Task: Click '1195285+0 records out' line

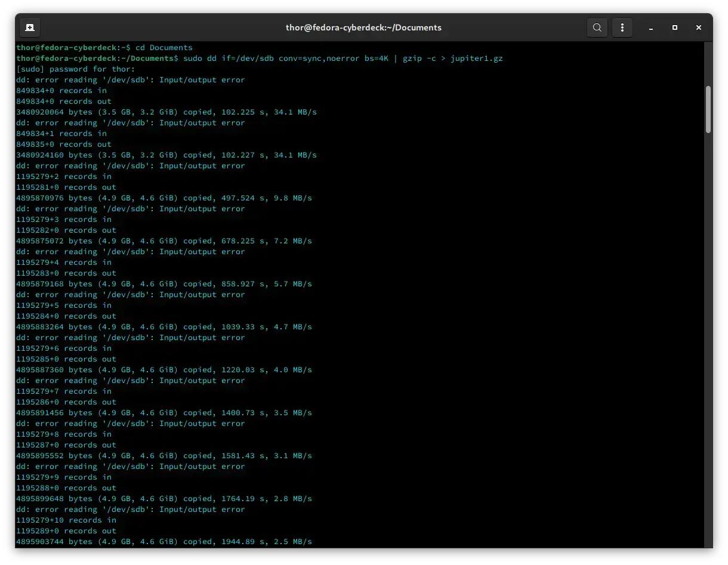Action: (x=66, y=359)
